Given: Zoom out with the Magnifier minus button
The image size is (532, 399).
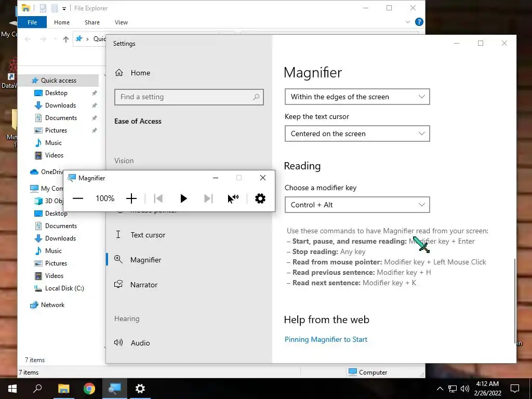Looking at the screenshot, I should (x=78, y=198).
